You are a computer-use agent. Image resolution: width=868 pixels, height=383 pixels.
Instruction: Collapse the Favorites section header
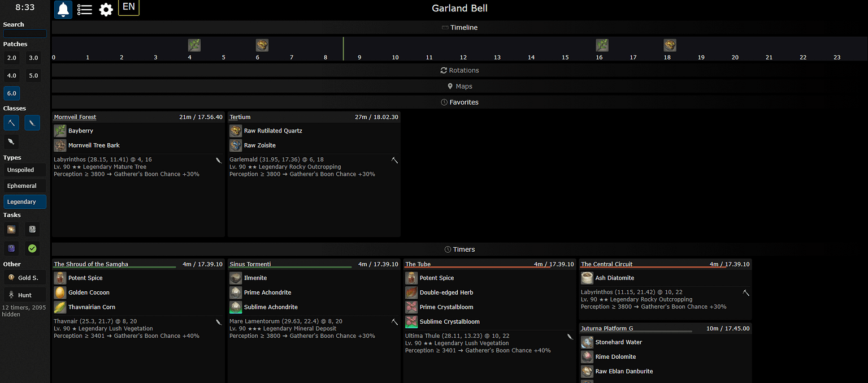tap(459, 102)
